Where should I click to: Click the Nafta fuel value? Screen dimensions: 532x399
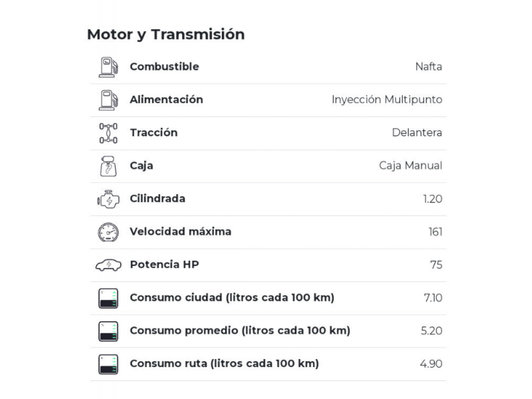click(x=429, y=66)
